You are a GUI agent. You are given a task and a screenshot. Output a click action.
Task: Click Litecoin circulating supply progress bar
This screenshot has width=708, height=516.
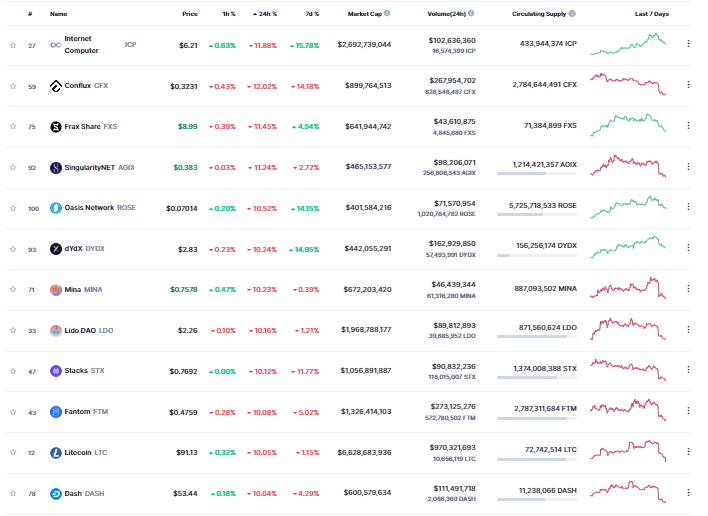[x=537, y=459]
